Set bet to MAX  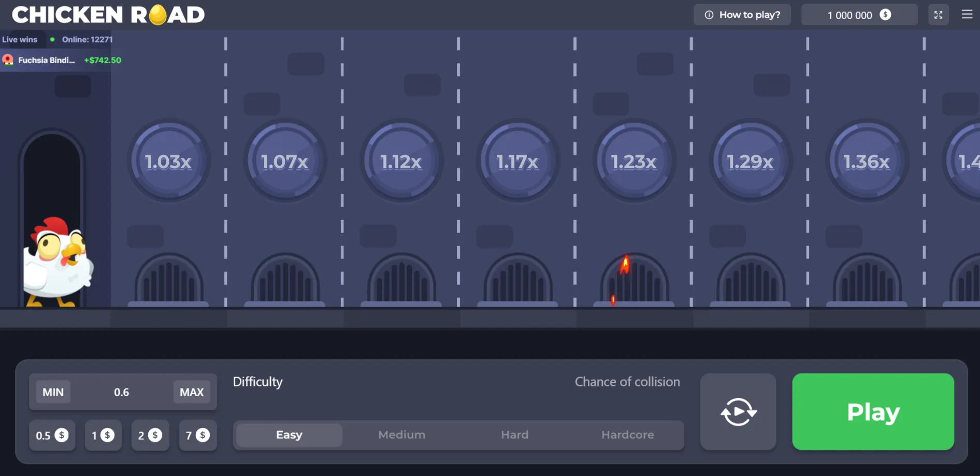[x=192, y=392]
